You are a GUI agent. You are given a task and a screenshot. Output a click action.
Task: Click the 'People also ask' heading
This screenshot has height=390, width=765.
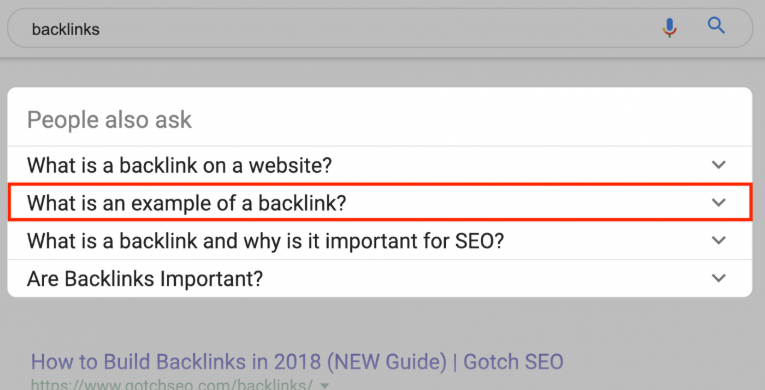pos(109,120)
